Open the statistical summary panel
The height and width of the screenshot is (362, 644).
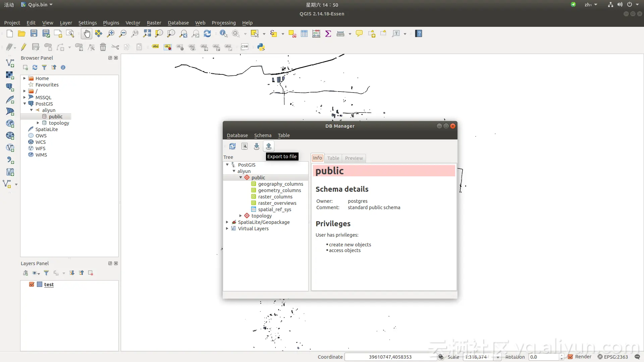328,34
